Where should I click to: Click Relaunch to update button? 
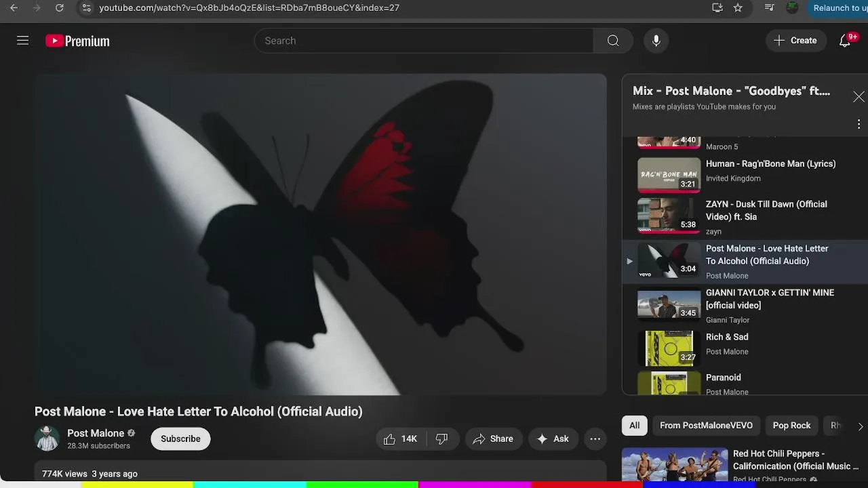838,8
